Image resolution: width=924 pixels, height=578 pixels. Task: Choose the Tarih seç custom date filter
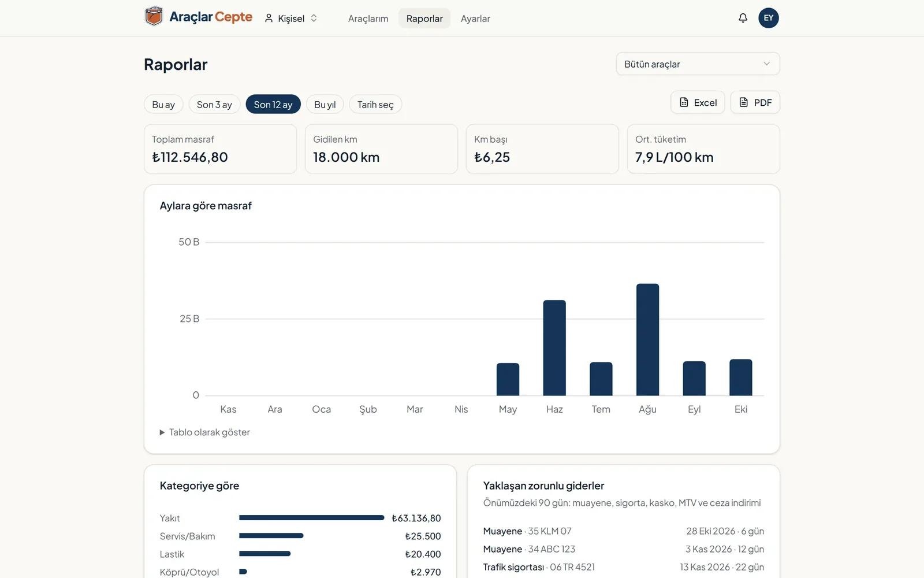click(375, 105)
